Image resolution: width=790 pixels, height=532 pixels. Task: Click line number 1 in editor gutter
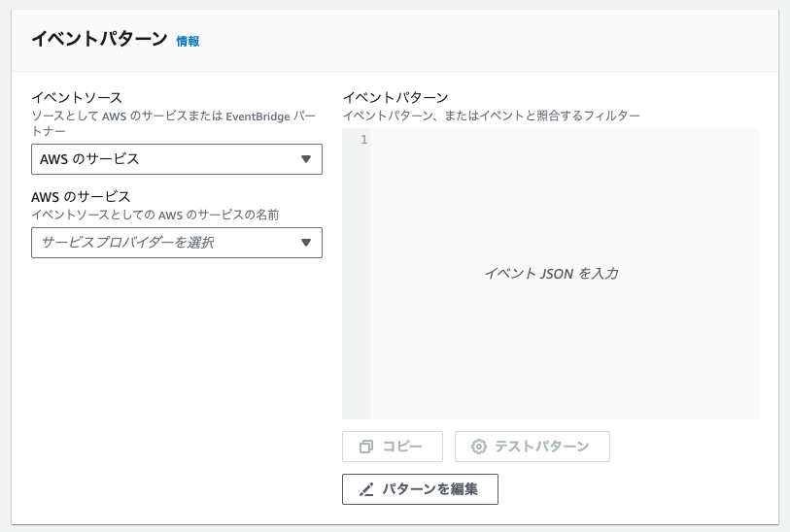pyautogui.click(x=363, y=140)
